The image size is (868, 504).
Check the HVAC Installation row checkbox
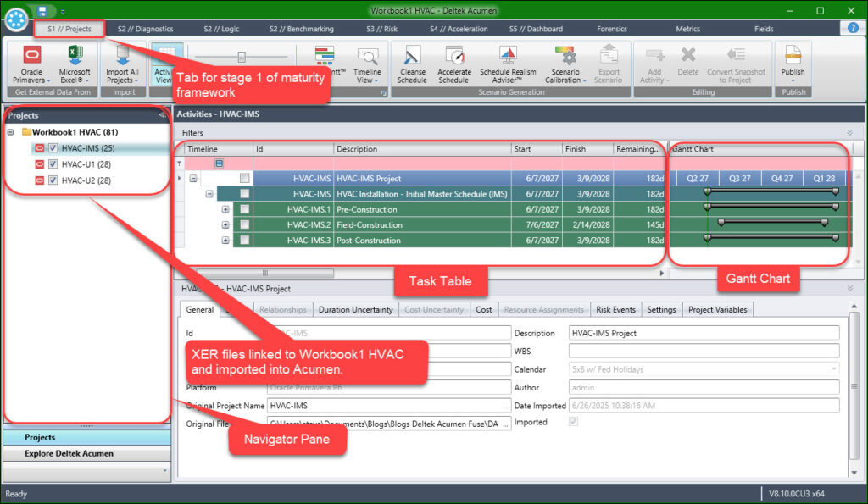244,194
